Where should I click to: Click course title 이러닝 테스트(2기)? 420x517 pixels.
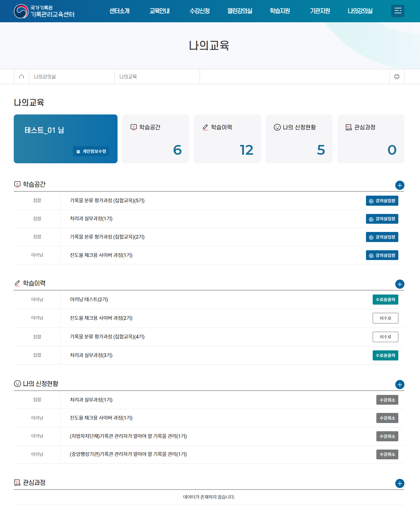pyautogui.click(x=89, y=299)
